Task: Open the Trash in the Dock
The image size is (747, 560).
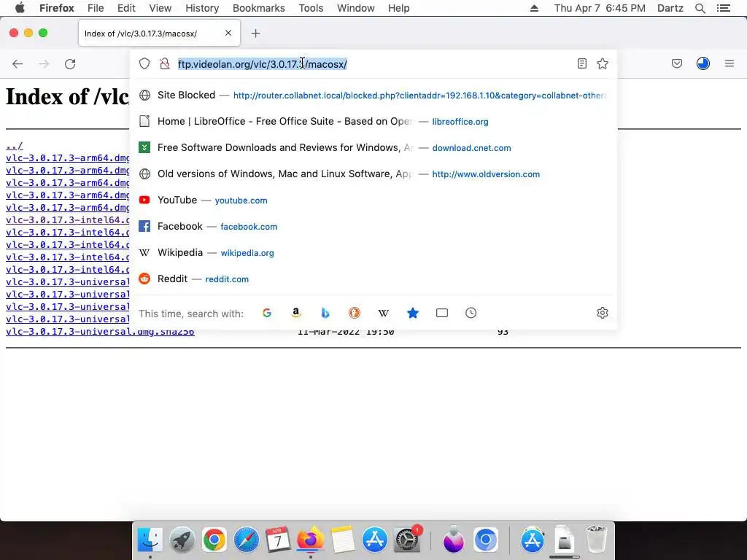Action: coord(595,540)
